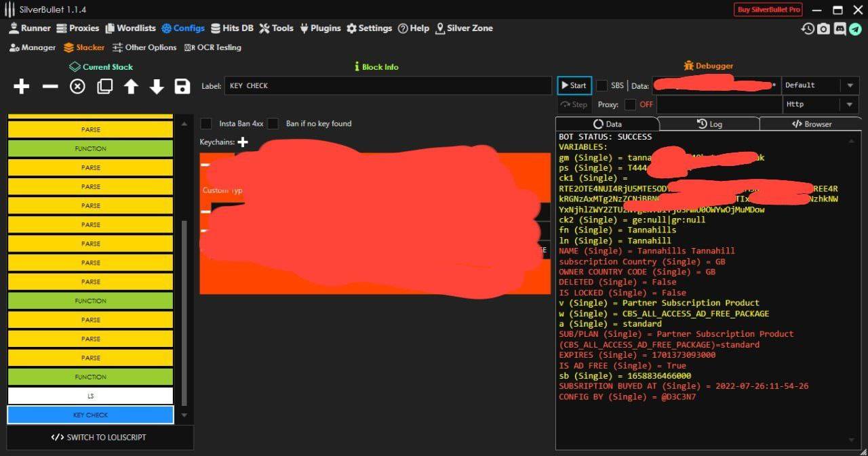Click the Debugger bug icon heading
The width and height of the screenshot is (868, 456).
(x=709, y=66)
